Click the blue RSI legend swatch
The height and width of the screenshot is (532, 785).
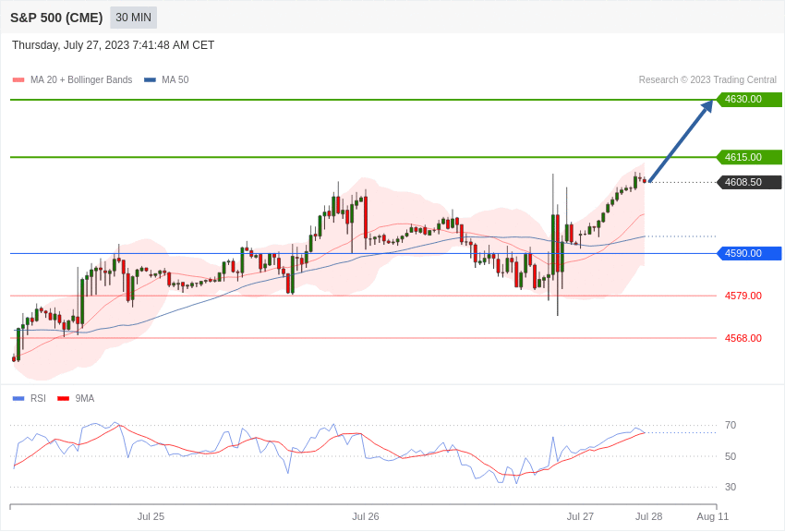click(x=18, y=399)
